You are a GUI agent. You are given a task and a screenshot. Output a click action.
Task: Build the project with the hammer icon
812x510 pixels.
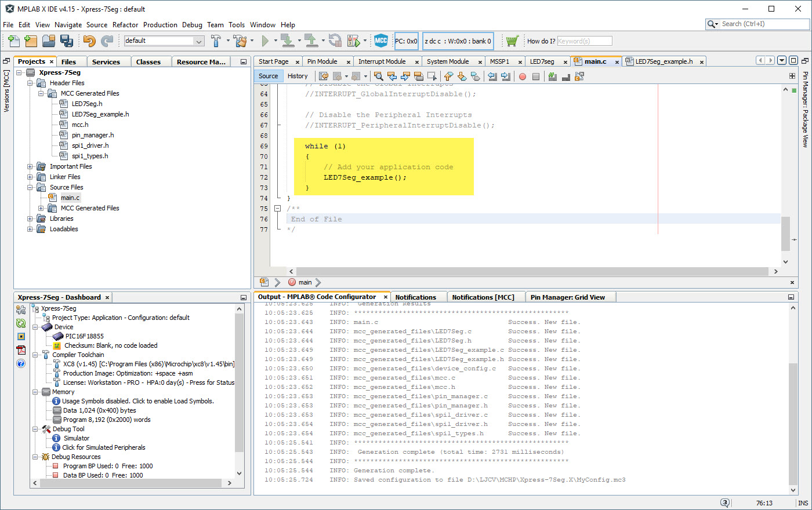tap(217, 41)
